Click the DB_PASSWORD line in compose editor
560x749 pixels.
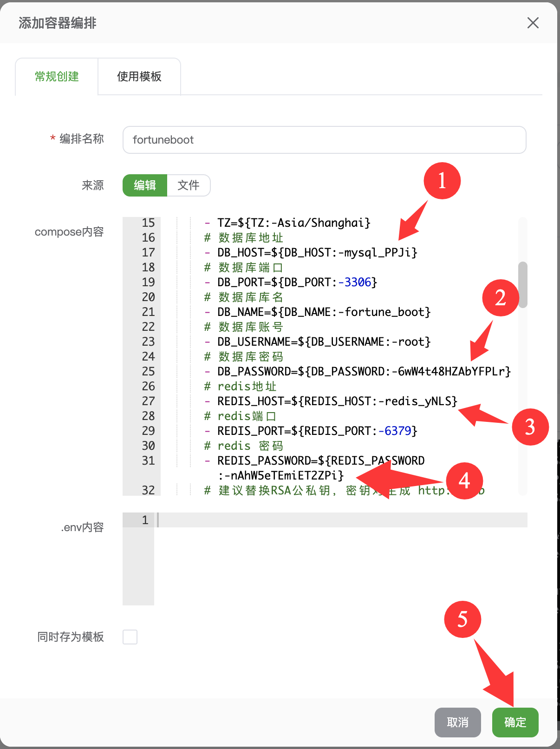364,371
